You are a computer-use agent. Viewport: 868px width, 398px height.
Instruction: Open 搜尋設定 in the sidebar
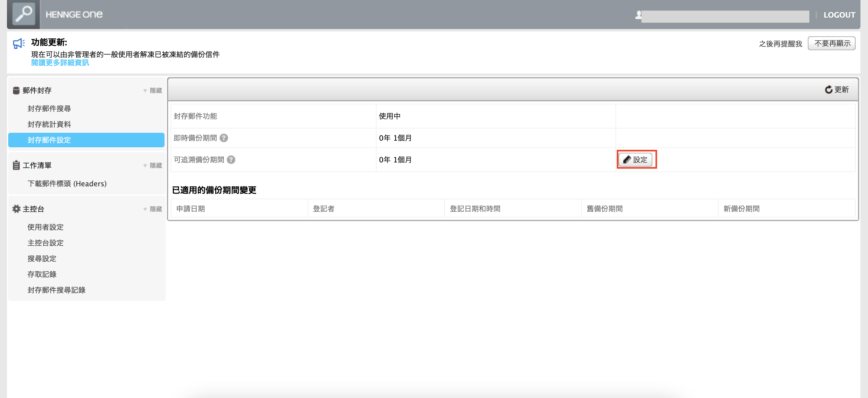42,259
